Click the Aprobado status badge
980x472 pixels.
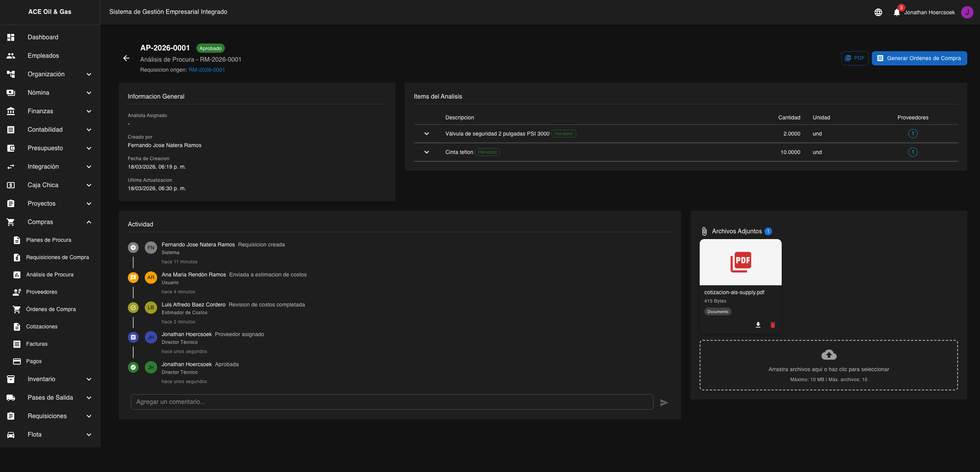pyautogui.click(x=210, y=48)
